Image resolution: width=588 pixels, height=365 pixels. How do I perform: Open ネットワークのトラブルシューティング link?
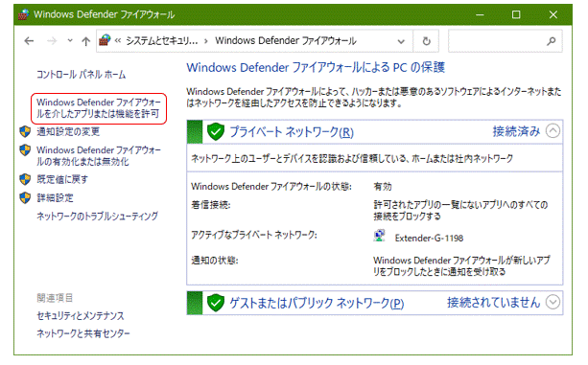tap(97, 216)
